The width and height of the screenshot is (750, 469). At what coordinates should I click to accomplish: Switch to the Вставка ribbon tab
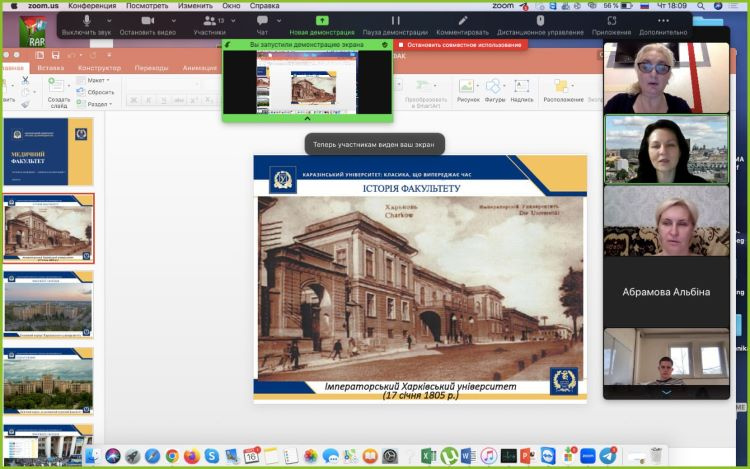(x=51, y=68)
